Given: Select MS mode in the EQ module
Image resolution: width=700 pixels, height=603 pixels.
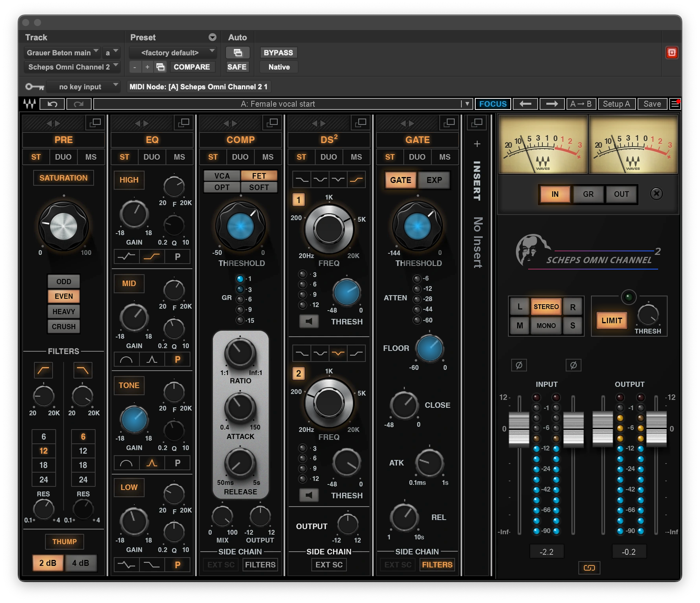Looking at the screenshot, I should click(x=179, y=157).
